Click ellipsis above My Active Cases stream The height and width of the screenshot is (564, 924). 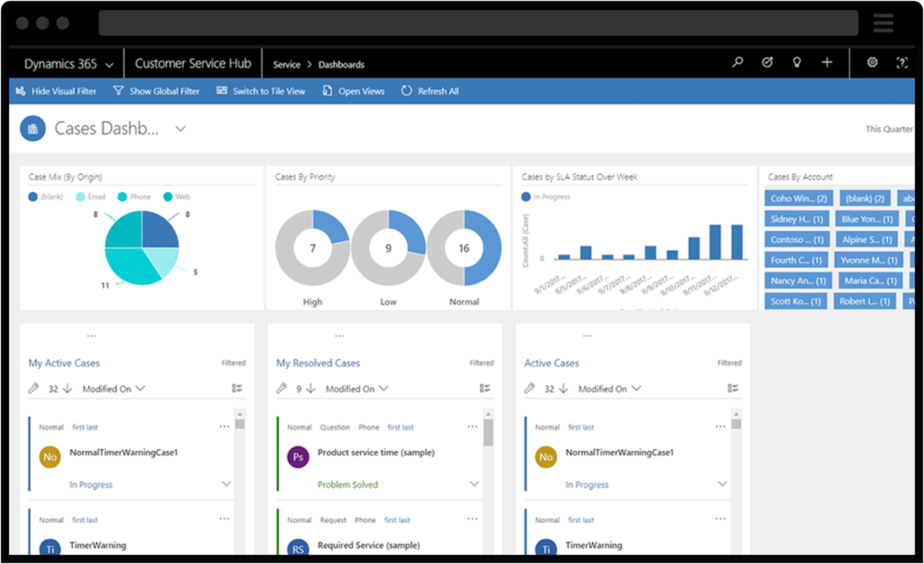coord(91,336)
